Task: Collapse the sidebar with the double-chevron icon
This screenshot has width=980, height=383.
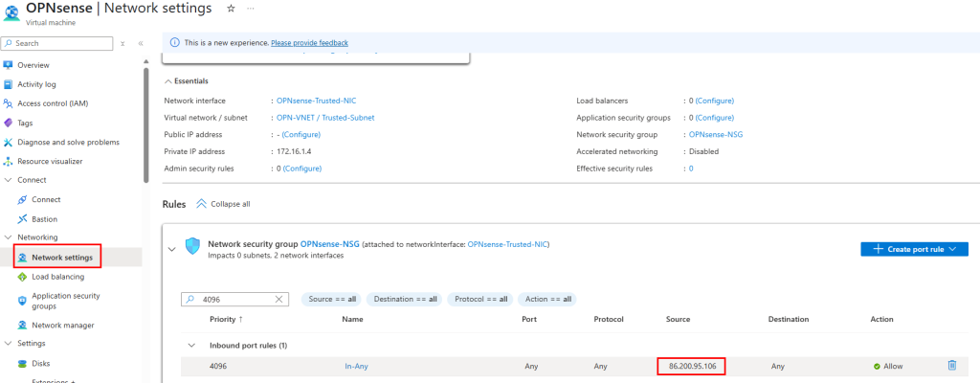Action: 141,43
